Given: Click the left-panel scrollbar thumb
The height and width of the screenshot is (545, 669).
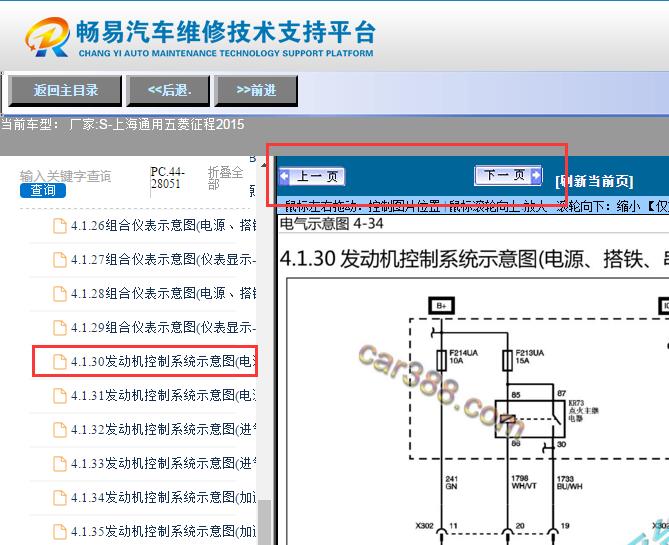Looking at the screenshot, I should pyautogui.click(x=265, y=522).
